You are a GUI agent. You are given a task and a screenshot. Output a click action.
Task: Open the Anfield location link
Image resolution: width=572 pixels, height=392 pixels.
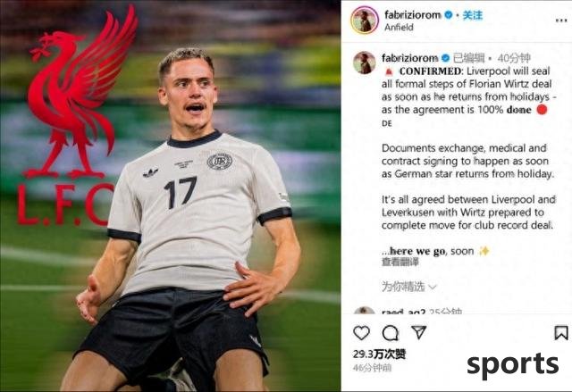tap(399, 28)
